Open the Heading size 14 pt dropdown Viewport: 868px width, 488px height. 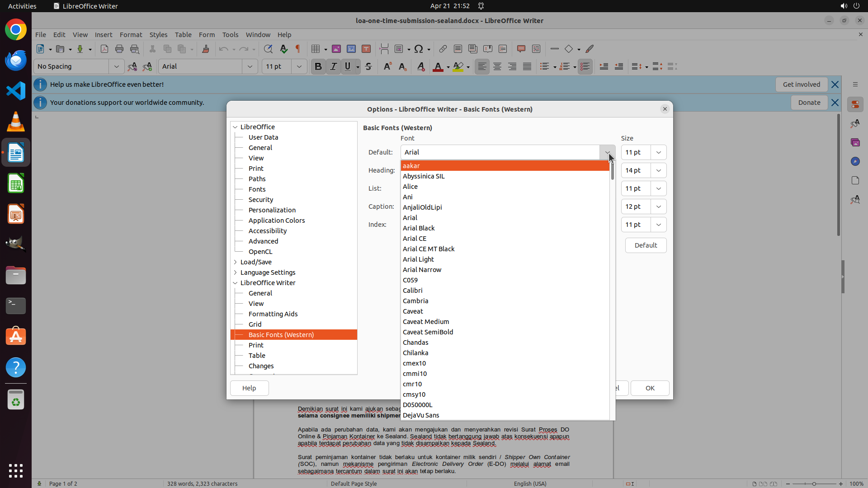(x=658, y=170)
